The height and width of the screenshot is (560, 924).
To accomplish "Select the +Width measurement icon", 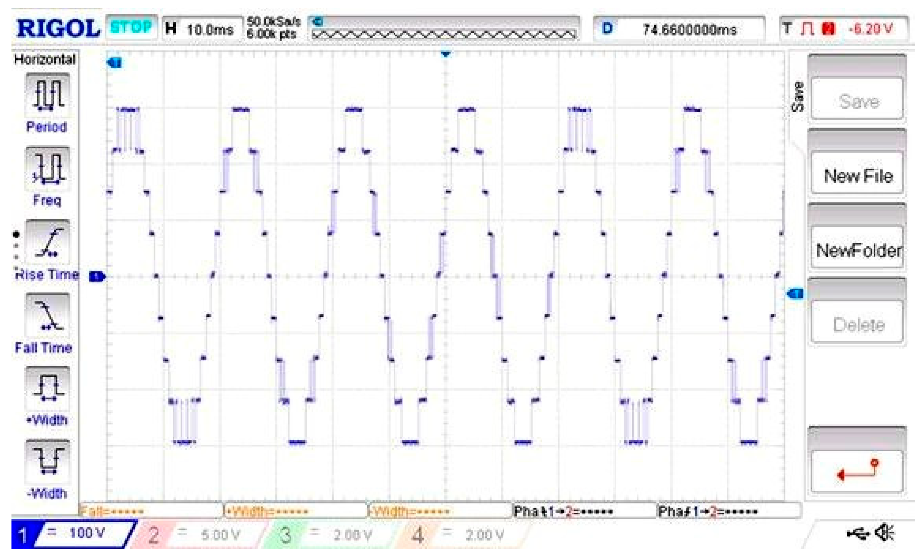I will pos(48,389).
